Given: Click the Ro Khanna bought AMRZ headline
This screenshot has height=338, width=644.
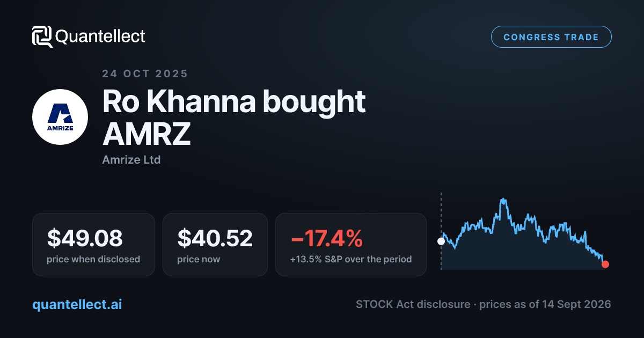Looking at the screenshot, I should [x=234, y=117].
